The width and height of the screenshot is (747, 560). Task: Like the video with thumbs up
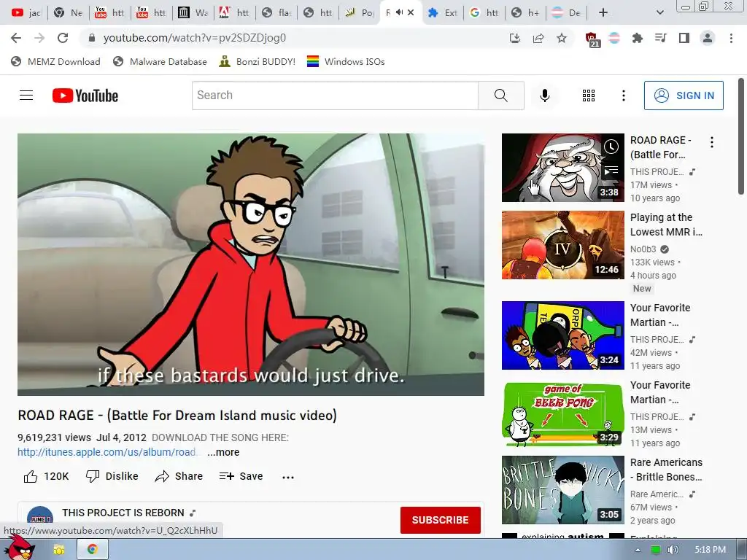pos(46,476)
